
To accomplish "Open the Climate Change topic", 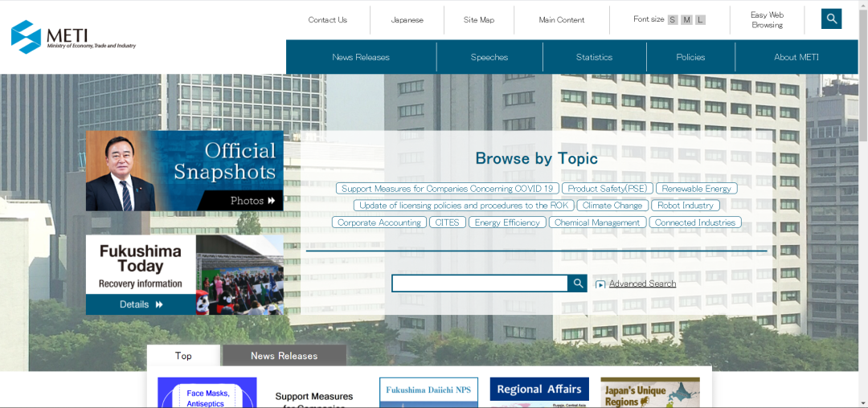I will coord(612,205).
